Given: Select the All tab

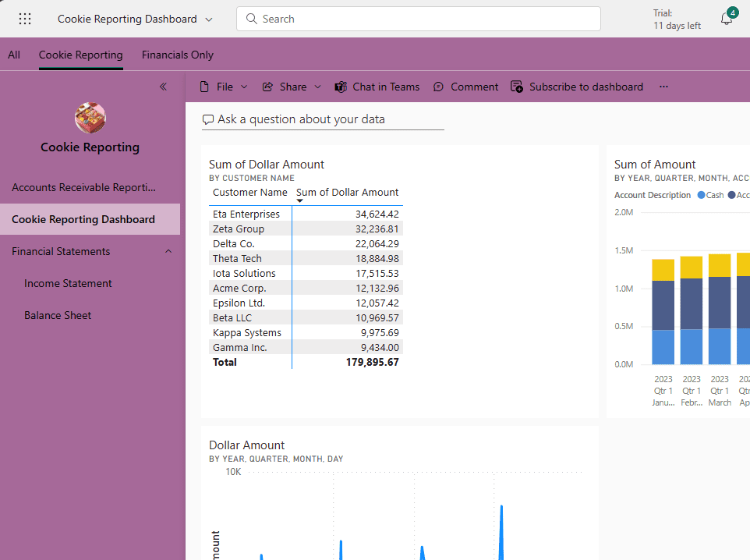Looking at the screenshot, I should 14,55.
